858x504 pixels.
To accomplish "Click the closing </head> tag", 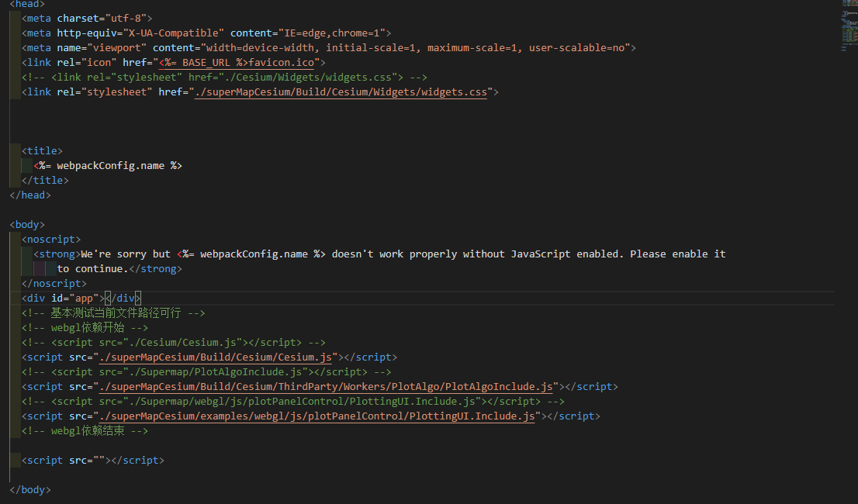I will 30,195.
